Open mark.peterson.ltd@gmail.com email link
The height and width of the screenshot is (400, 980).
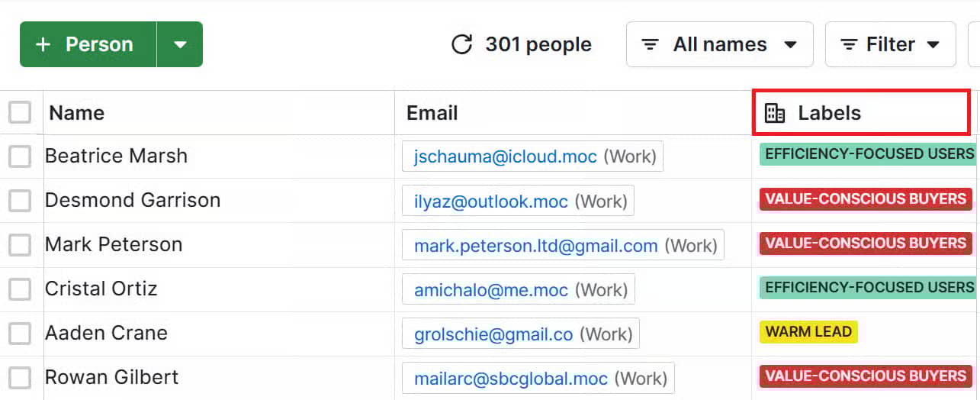click(535, 246)
